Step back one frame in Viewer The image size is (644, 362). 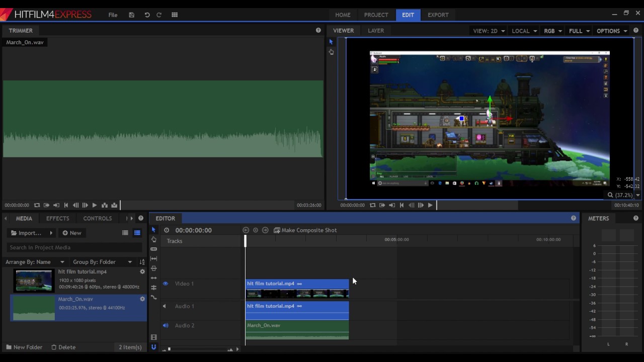(411, 205)
